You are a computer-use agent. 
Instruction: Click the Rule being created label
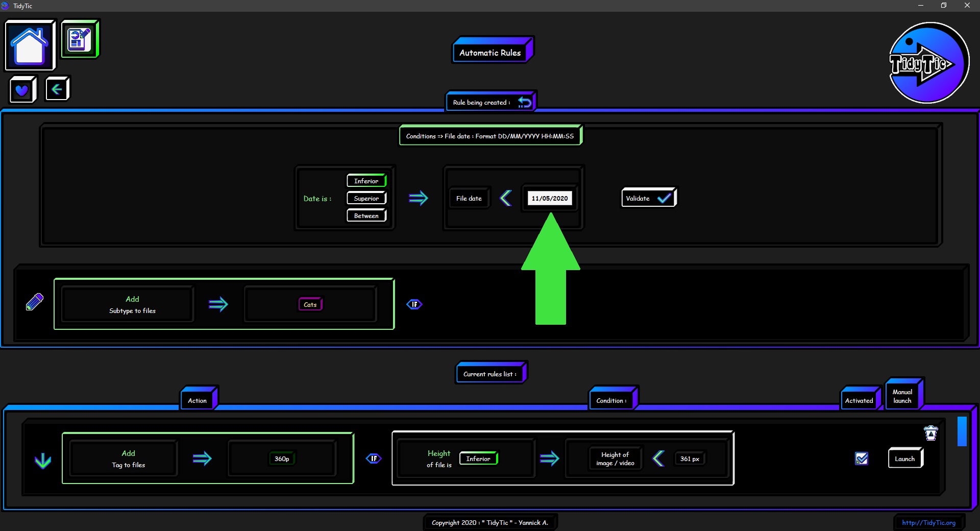pyautogui.click(x=481, y=103)
